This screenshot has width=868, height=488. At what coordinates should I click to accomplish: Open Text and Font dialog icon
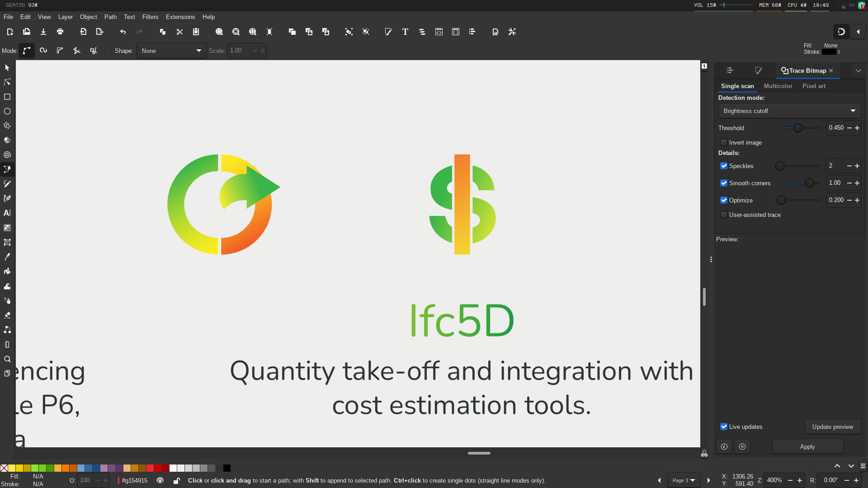(405, 32)
